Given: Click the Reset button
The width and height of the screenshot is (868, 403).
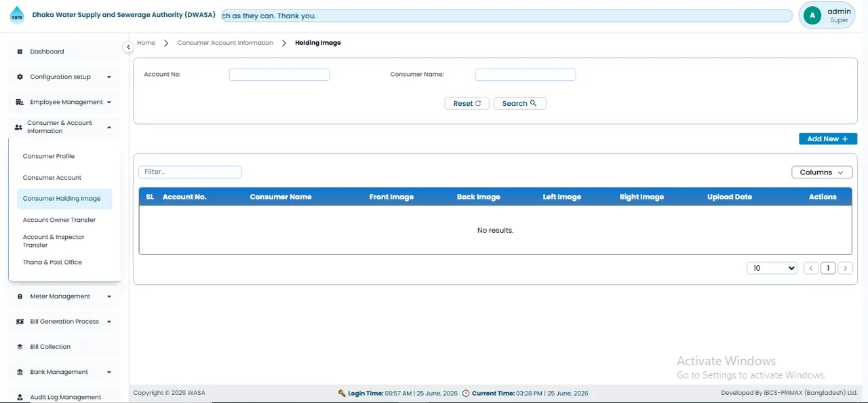Looking at the screenshot, I should click(467, 103).
